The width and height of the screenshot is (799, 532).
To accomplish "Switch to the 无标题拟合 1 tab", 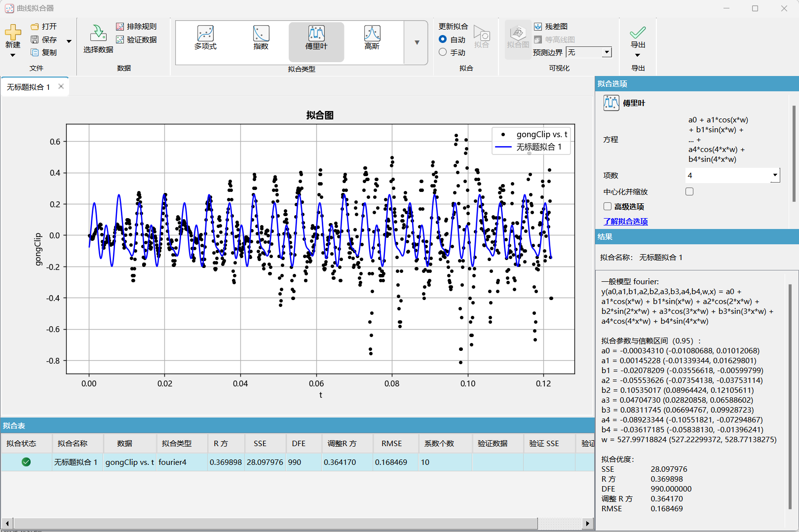I will pyautogui.click(x=29, y=87).
